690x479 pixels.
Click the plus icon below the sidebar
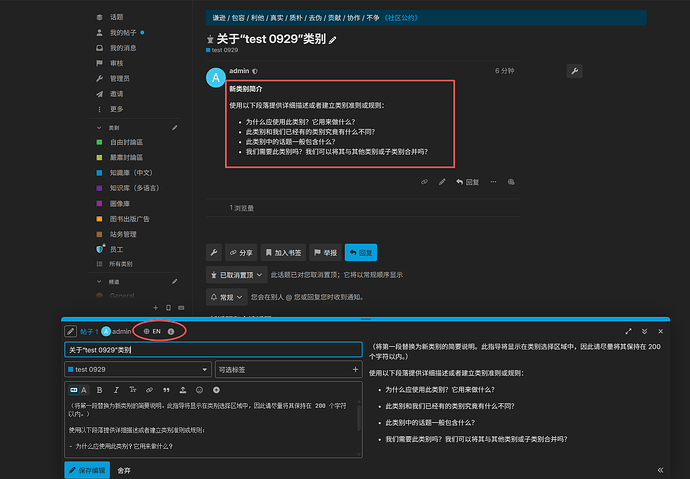[155, 308]
